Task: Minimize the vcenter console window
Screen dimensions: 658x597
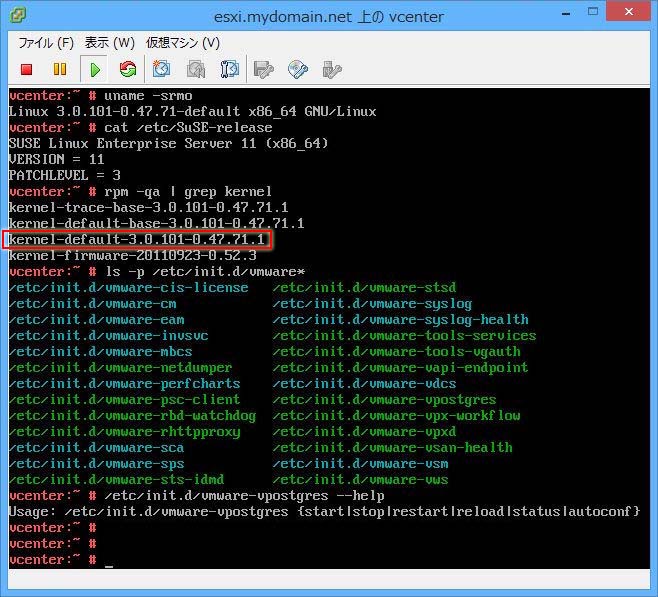Action: click(x=566, y=13)
